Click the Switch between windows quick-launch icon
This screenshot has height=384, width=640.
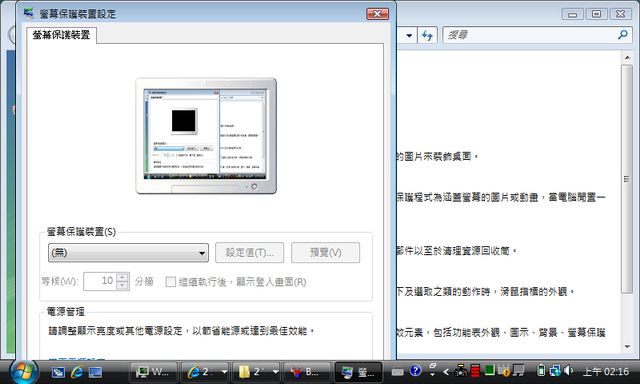[58, 372]
